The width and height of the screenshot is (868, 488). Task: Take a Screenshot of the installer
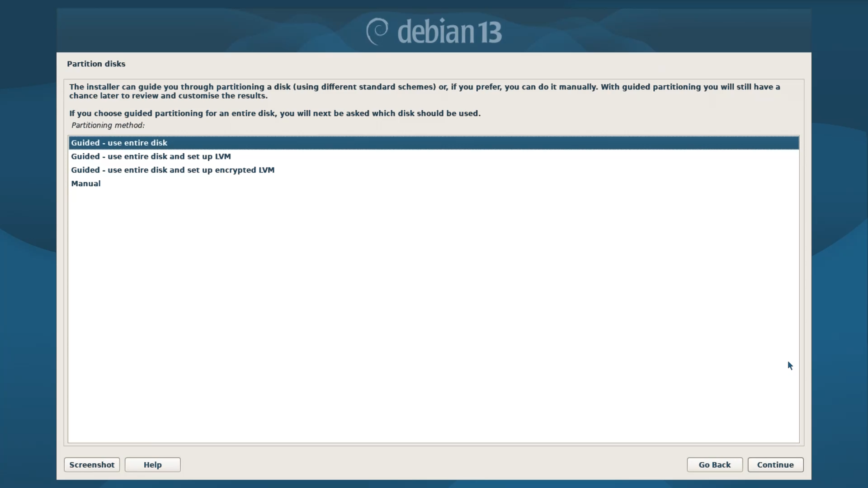[x=92, y=465]
